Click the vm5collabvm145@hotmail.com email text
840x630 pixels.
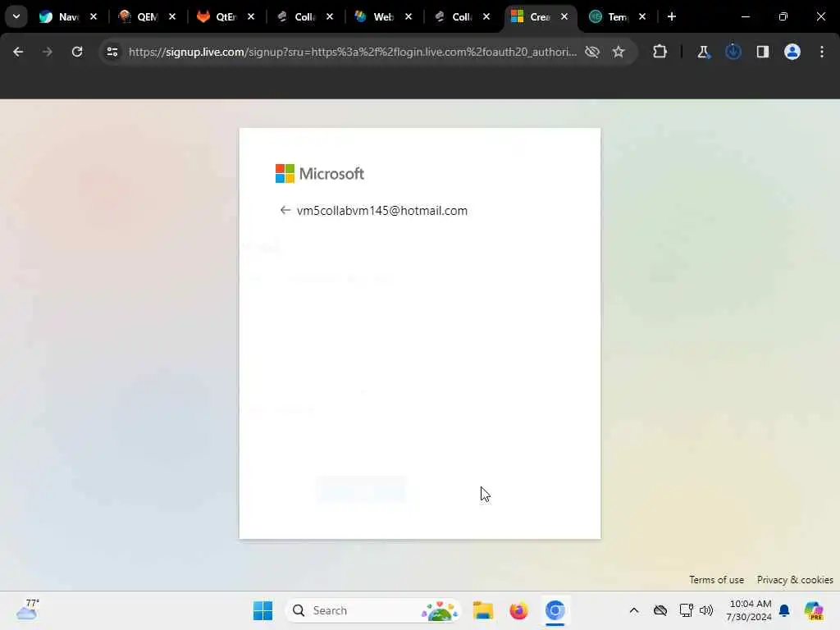point(382,211)
